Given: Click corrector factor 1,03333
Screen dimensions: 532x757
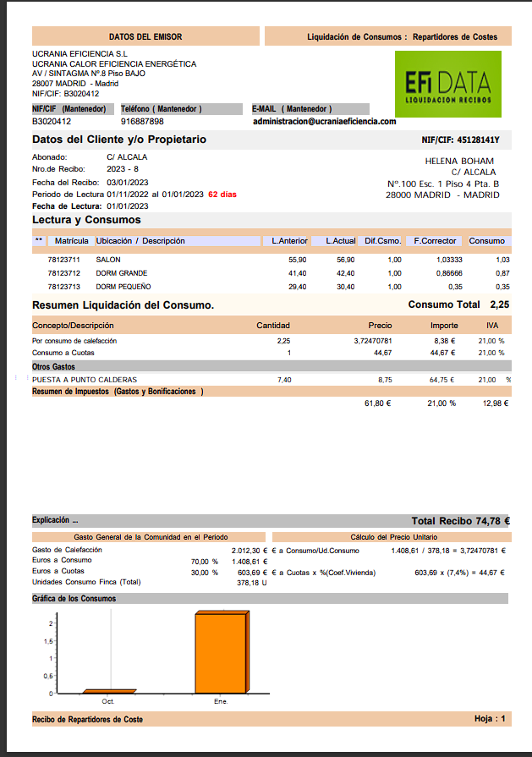Looking at the screenshot, I should (x=449, y=260).
